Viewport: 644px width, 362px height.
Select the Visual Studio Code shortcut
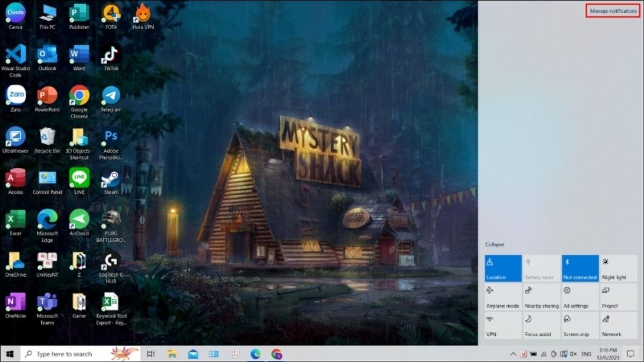(15, 61)
